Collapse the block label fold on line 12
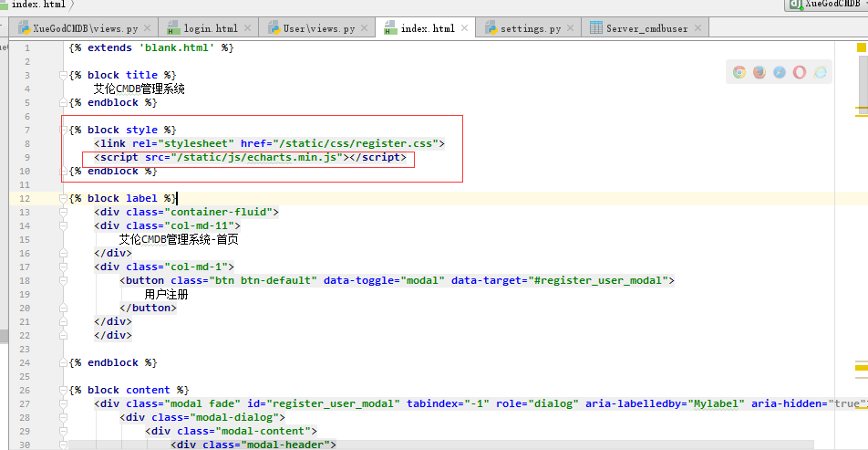Image resolution: width=868 pixels, height=450 pixels. pyautogui.click(x=63, y=198)
